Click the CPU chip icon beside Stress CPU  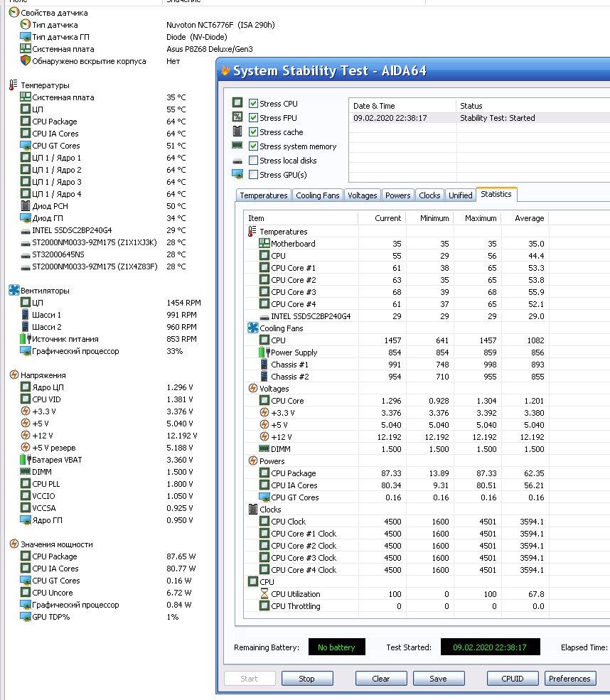[237, 102]
